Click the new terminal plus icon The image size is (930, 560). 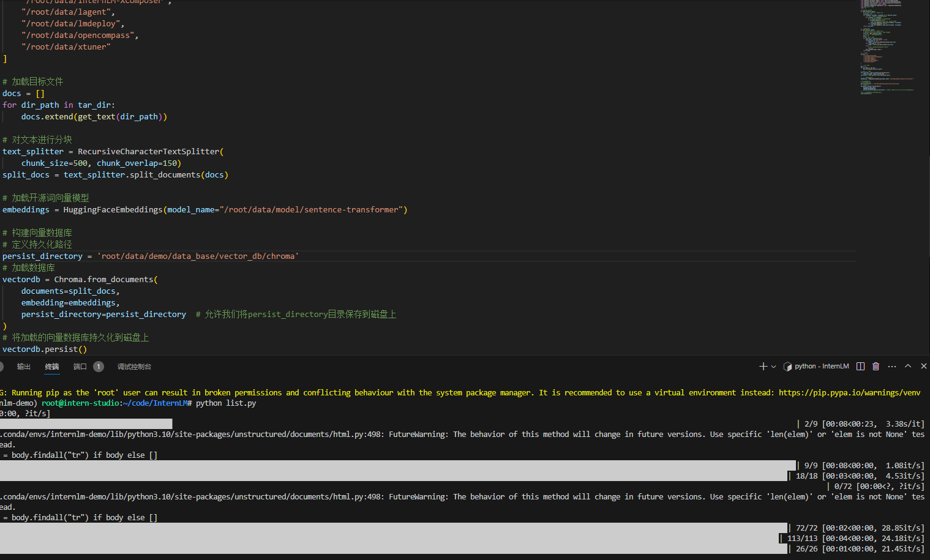(x=763, y=367)
